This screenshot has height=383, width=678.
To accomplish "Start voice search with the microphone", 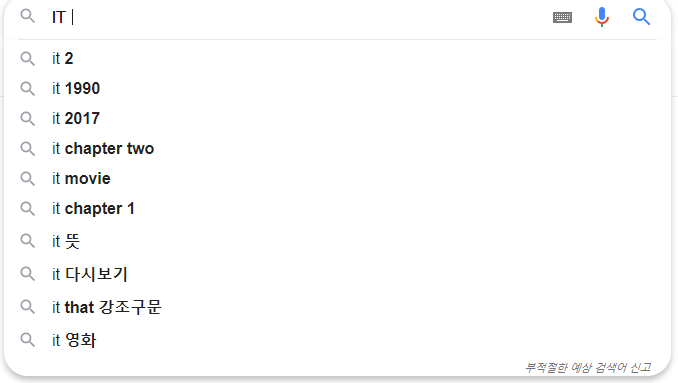I will point(601,17).
